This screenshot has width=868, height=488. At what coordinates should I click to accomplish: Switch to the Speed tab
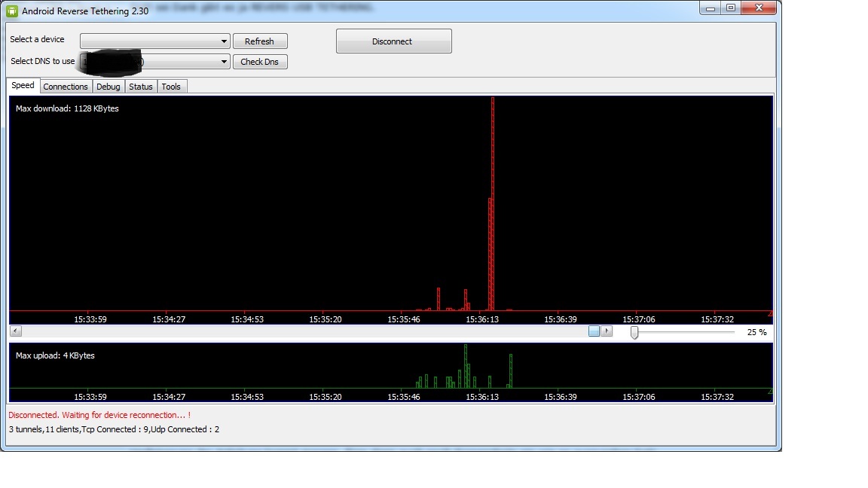23,86
